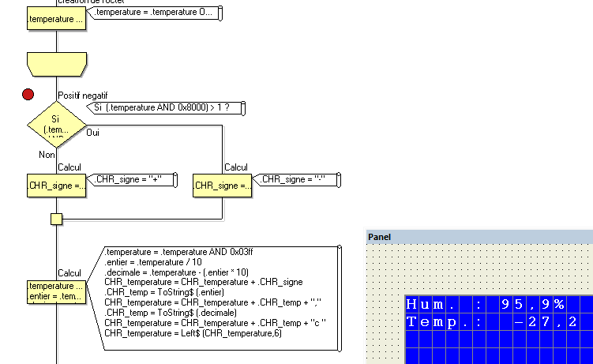593x364 pixels.
Task: Click the 'Calcul' label above the Non block
Action: click(x=69, y=167)
